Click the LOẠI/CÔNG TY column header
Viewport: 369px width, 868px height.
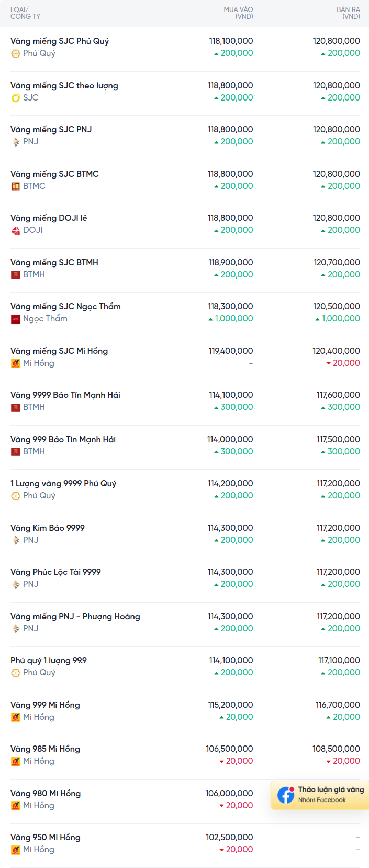(x=25, y=13)
